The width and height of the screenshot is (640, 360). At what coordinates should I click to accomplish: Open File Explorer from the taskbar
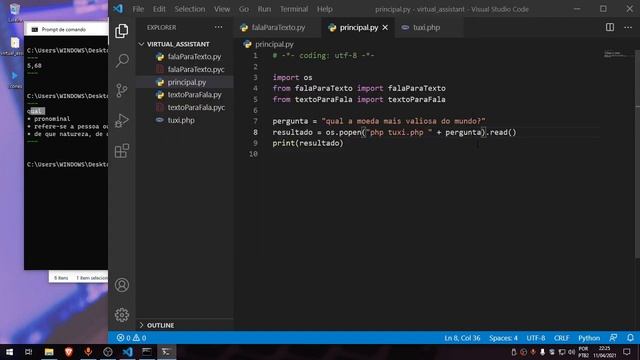click(49, 352)
